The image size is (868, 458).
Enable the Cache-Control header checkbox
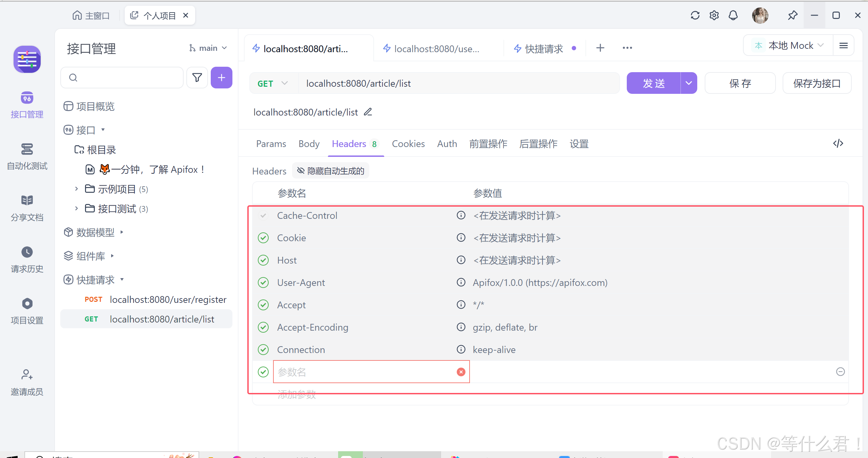[x=263, y=215]
